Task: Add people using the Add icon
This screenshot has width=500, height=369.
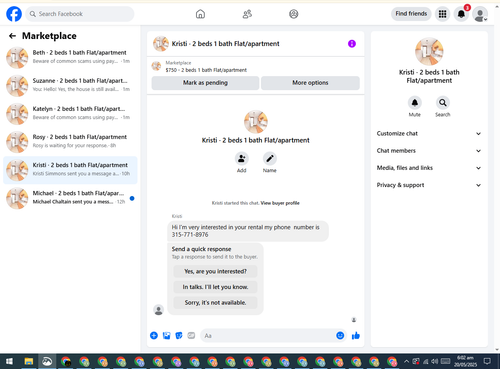Action: tap(242, 159)
